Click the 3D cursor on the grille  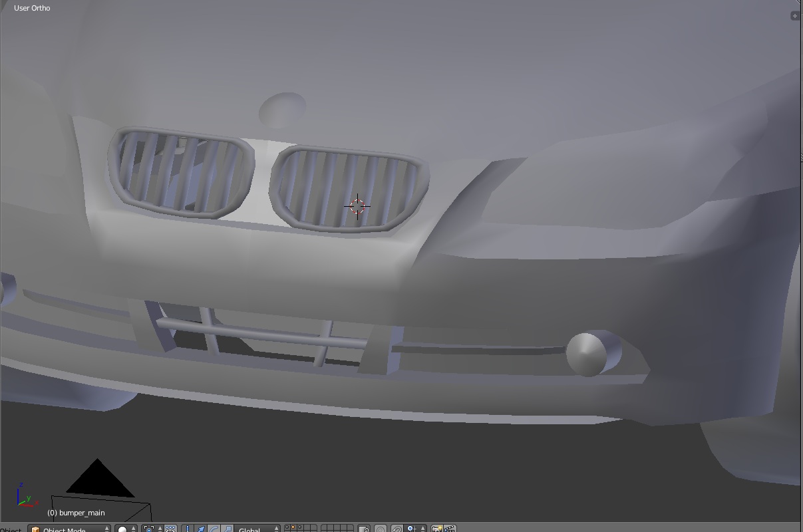coord(357,206)
